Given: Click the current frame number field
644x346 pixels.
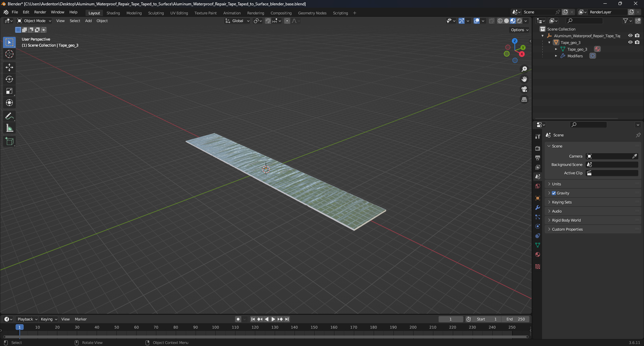Looking at the screenshot, I should (x=450, y=319).
